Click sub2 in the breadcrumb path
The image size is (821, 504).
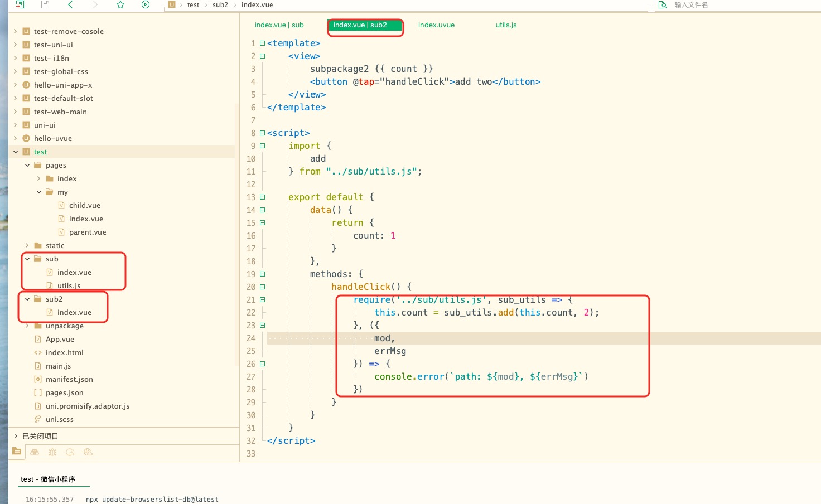[x=220, y=5]
